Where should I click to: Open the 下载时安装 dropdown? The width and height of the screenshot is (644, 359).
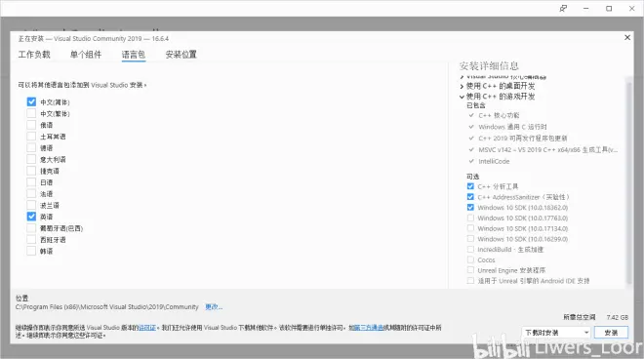(556, 333)
